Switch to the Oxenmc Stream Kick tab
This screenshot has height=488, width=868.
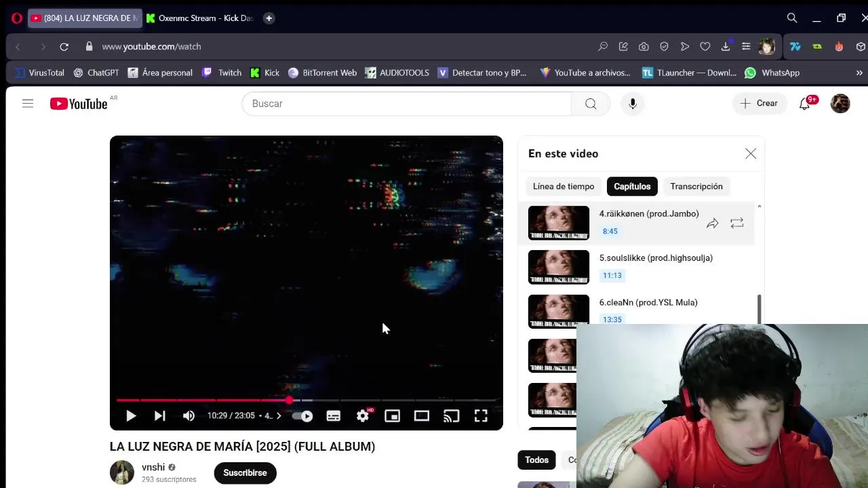click(x=199, y=18)
